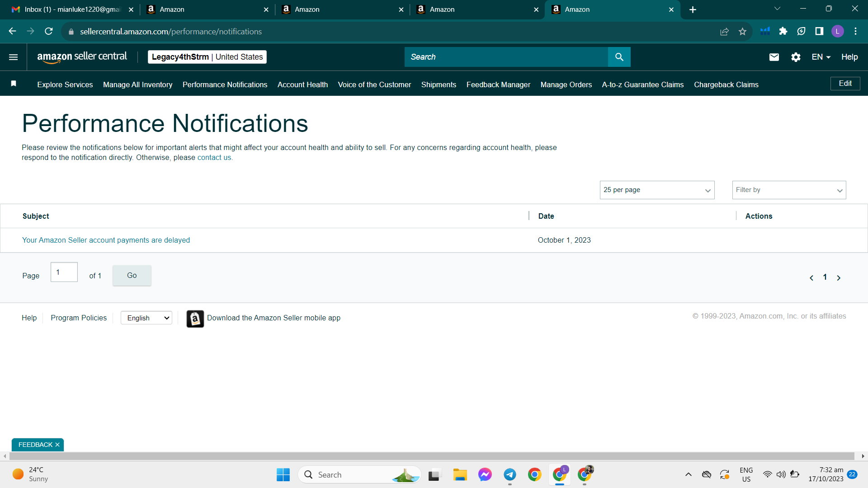Click the Amazon Seller app icon
Viewport: 868px width, 488px height.
[x=195, y=319]
